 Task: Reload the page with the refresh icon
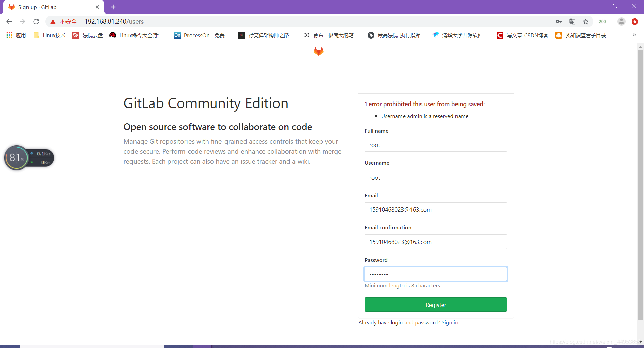pos(36,22)
